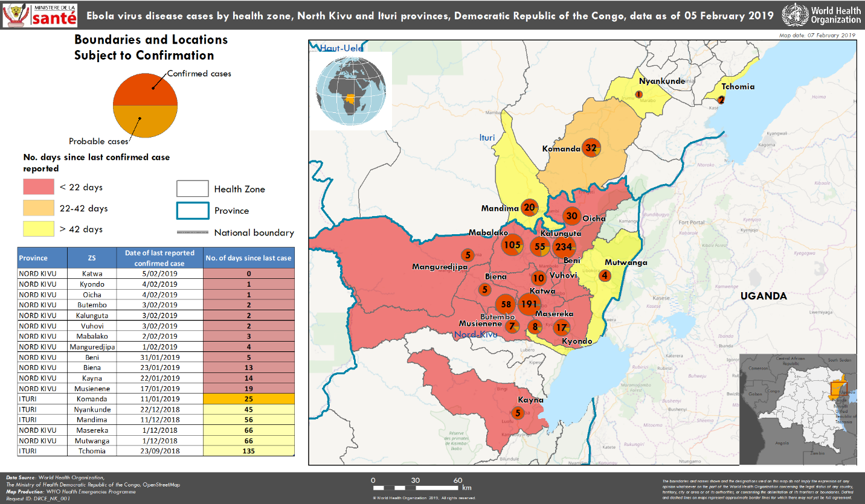This screenshot has height=504, width=865.
Task: Click the Tchomia 2 cases marker
Action: tap(721, 100)
